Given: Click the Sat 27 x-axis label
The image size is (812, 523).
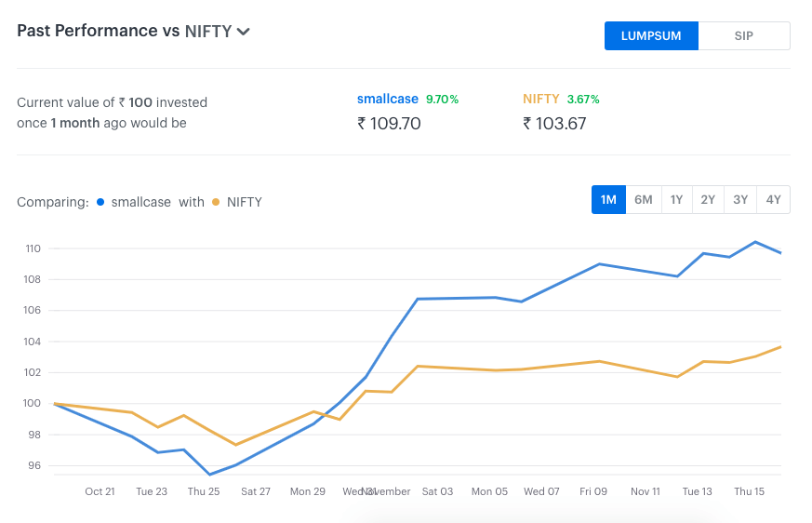Looking at the screenshot, I should coord(256,491).
